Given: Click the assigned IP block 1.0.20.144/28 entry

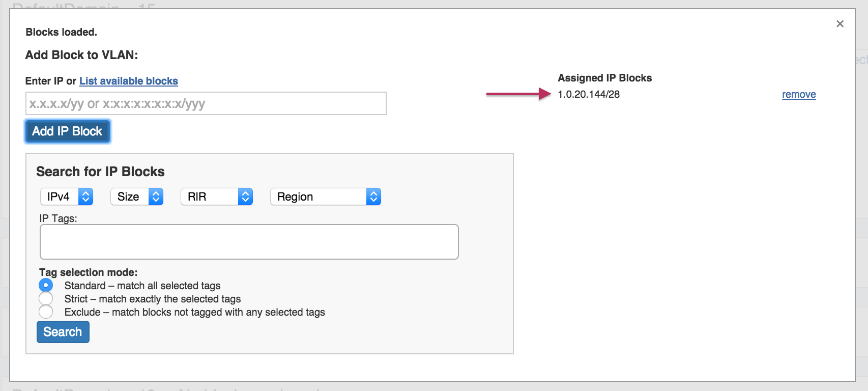Looking at the screenshot, I should coord(589,95).
